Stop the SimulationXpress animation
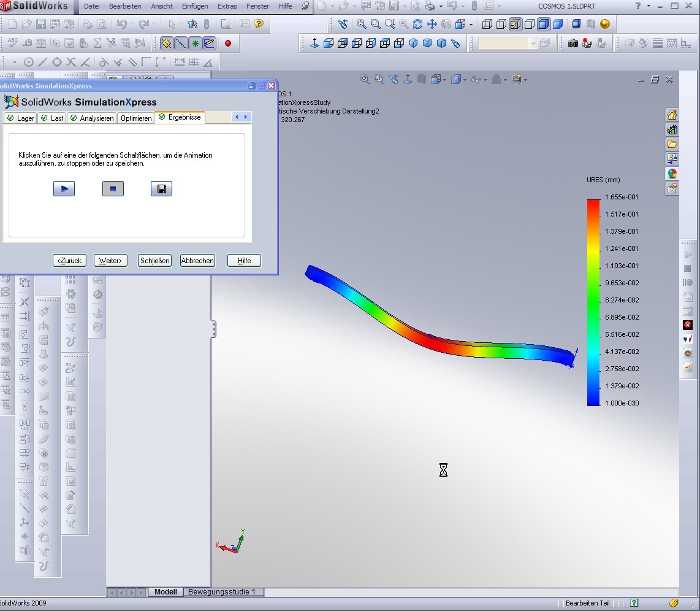 (113, 189)
